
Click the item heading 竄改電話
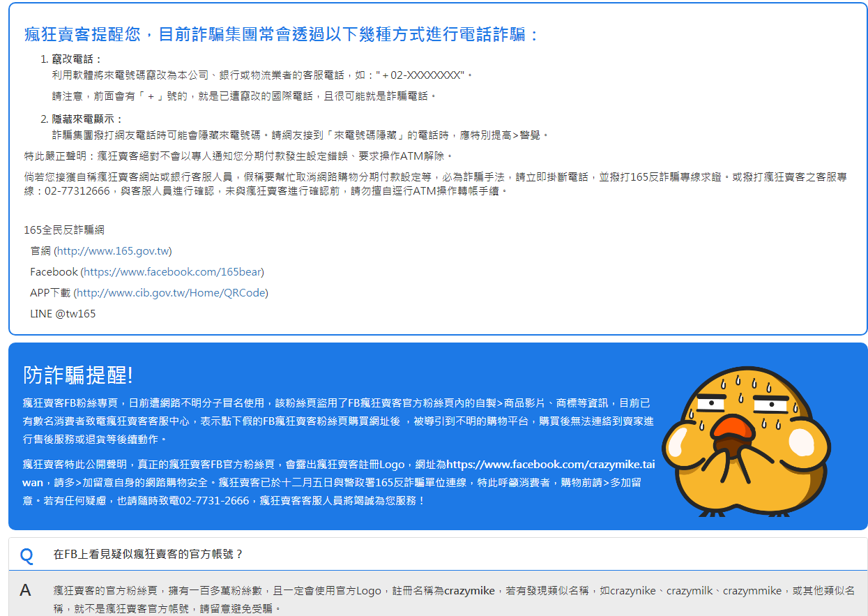[77, 59]
